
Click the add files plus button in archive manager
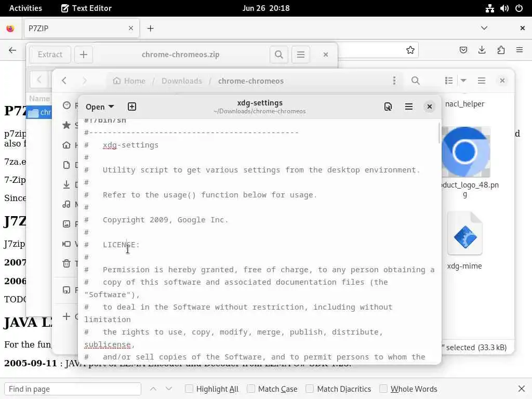84,55
